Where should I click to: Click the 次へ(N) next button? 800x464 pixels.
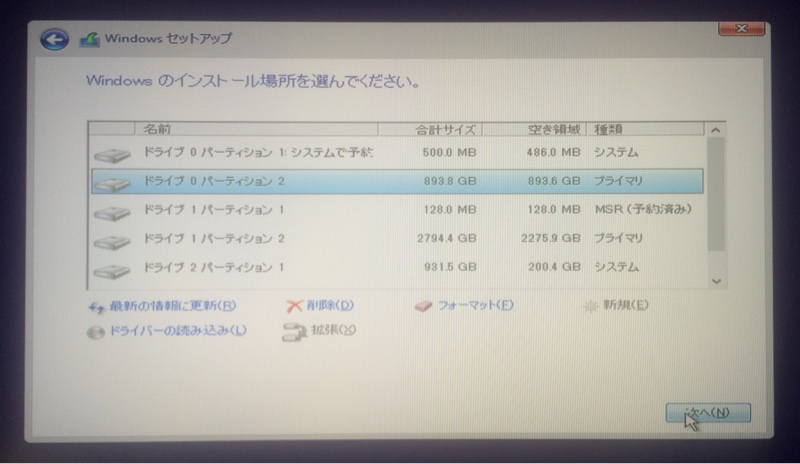[x=708, y=412]
